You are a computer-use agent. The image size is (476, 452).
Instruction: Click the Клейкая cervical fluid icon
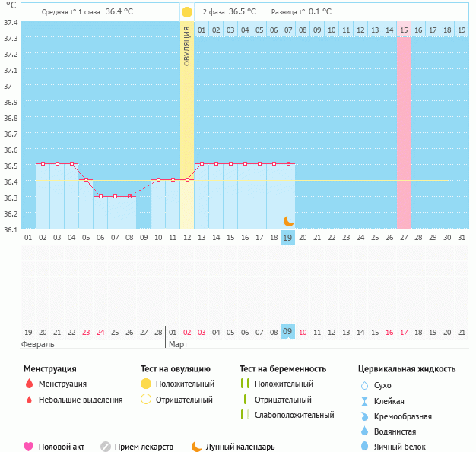pos(364,401)
